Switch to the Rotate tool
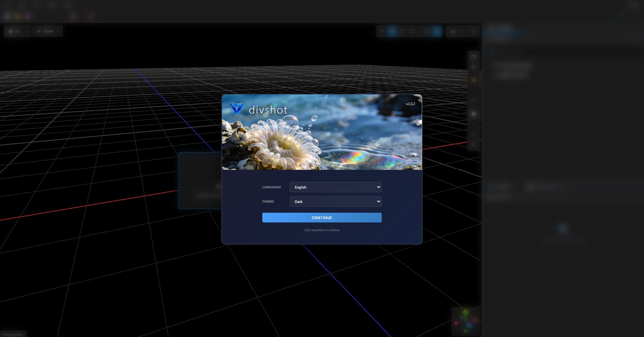 tap(402, 31)
